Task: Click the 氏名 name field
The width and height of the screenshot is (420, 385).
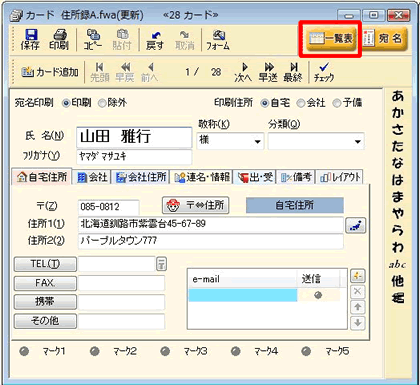Action: [134, 137]
